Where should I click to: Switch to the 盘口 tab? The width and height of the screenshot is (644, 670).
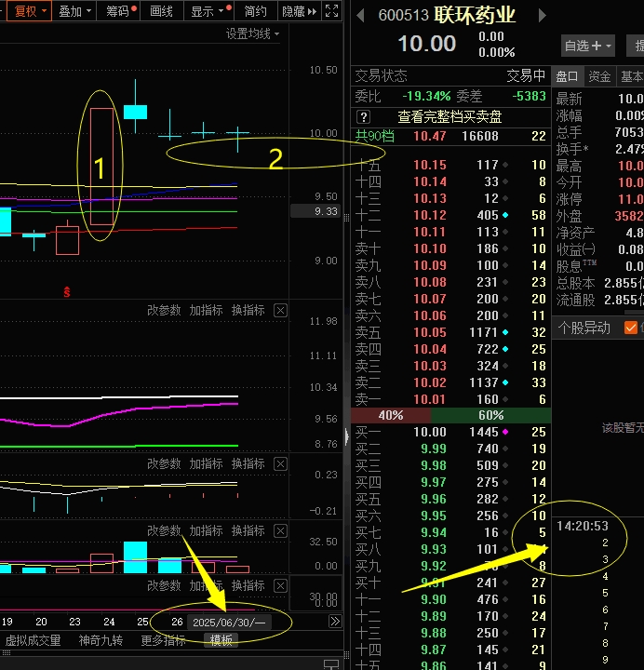pos(567,76)
